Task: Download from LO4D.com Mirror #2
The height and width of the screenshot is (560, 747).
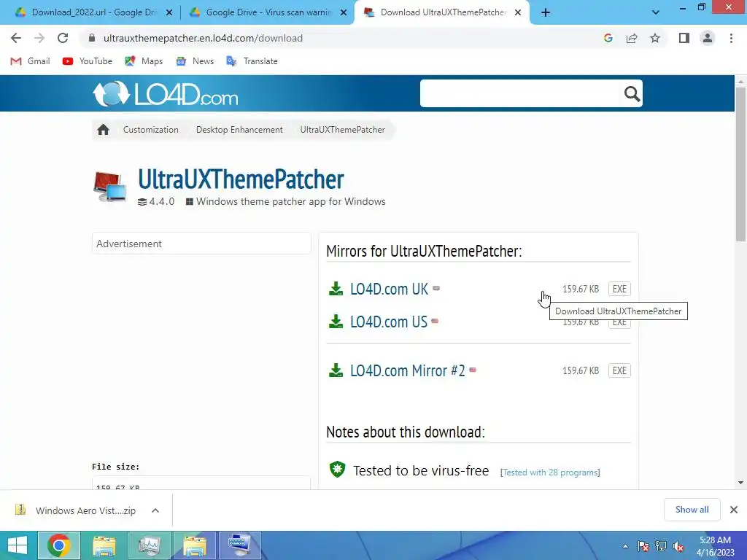Action: [x=407, y=370]
